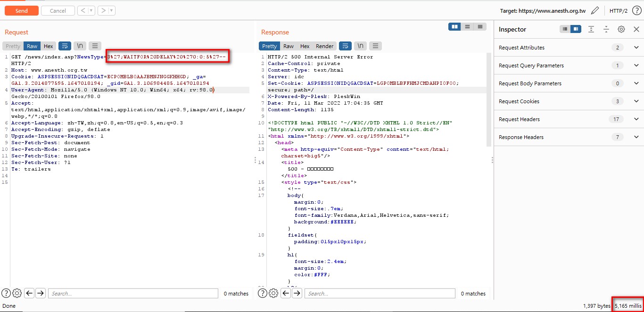This screenshot has width=644, height=312.
Task: Switch Request view to Pretty tab
Action: tap(13, 46)
